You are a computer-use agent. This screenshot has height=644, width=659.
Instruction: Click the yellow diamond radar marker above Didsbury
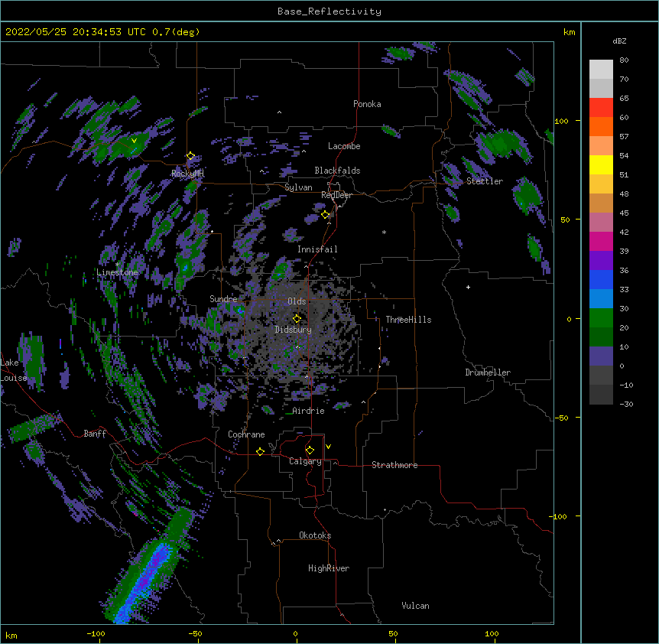(297, 319)
